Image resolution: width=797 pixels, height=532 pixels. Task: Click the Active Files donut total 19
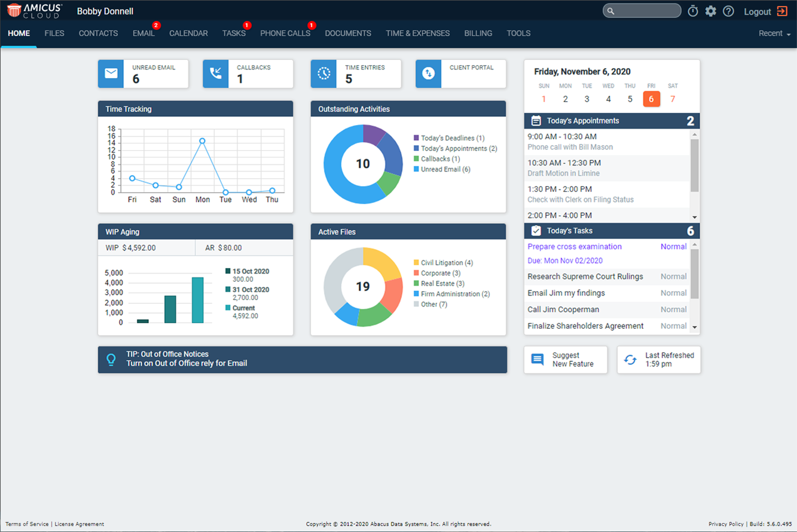click(x=363, y=287)
